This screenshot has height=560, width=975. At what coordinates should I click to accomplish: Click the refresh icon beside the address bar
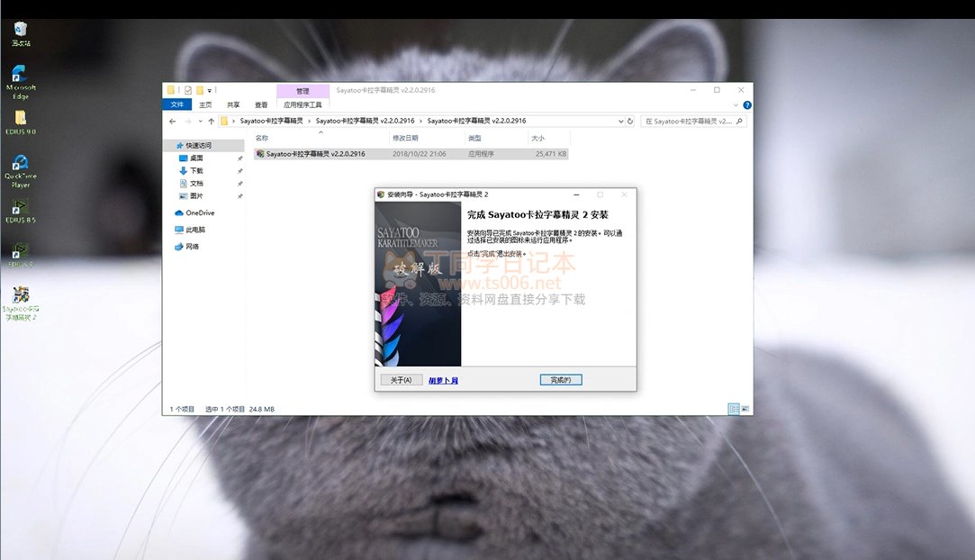(x=630, y=121)
